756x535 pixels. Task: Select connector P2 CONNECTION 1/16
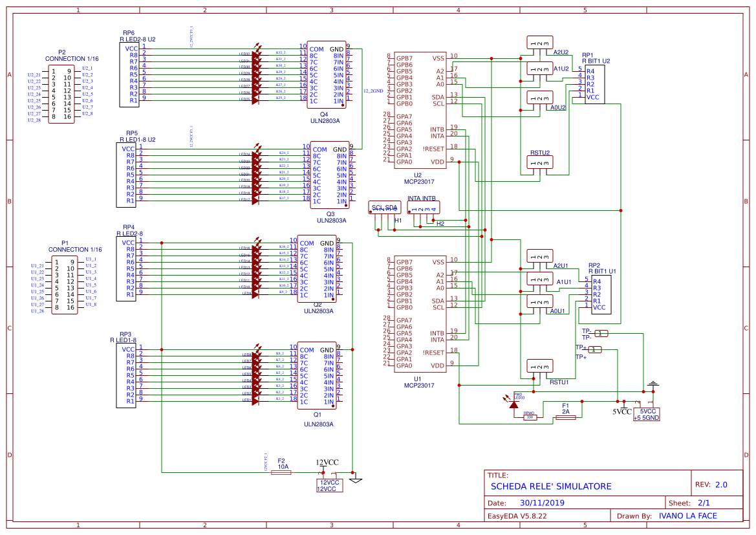click(61, 94)
